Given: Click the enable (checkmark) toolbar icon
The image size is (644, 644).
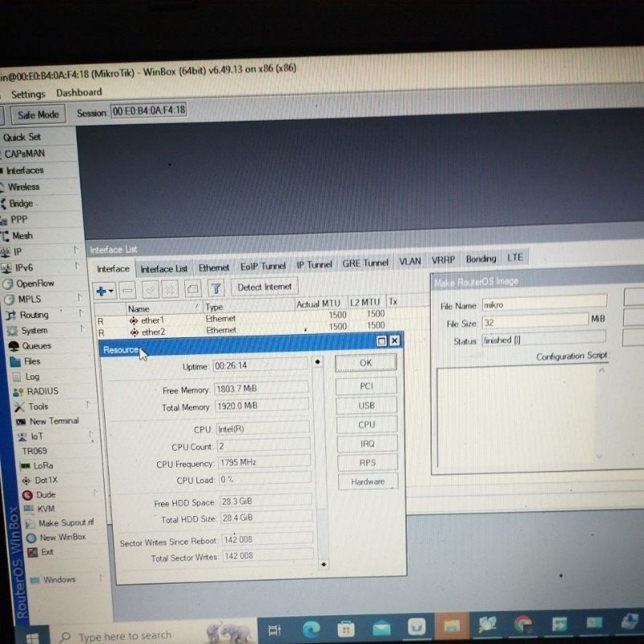Looking at the screenshot, I should tap(151, 291).
